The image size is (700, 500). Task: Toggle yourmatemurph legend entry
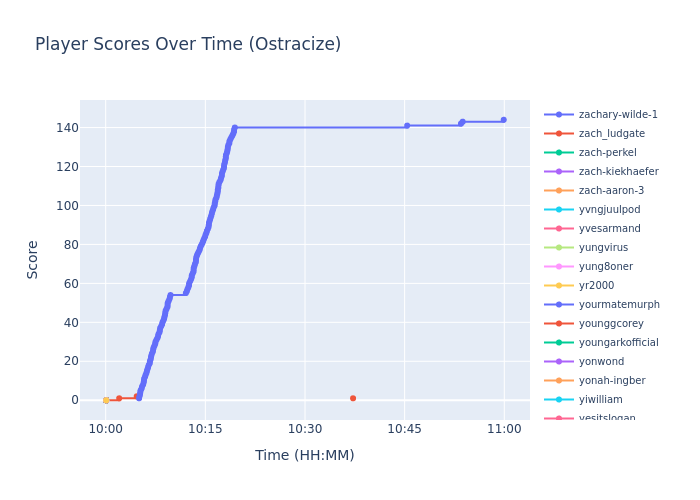619,305
